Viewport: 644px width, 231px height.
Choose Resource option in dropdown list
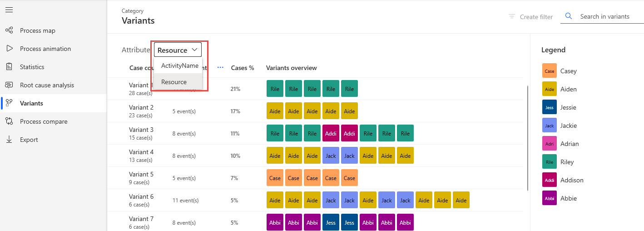pyautogui.click(x=174, y=82)
